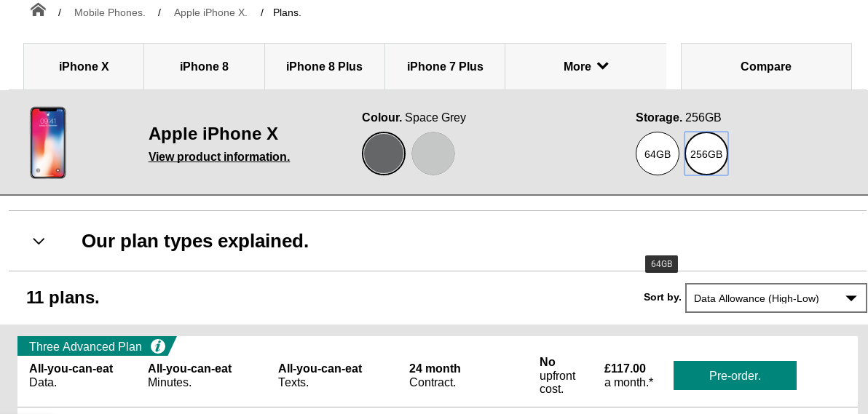Click the Compare button

coord(766,66)
